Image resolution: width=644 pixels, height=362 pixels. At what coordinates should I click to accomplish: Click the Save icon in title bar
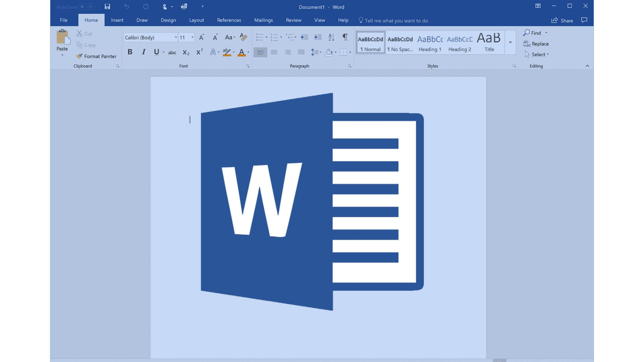coord(107,6)
